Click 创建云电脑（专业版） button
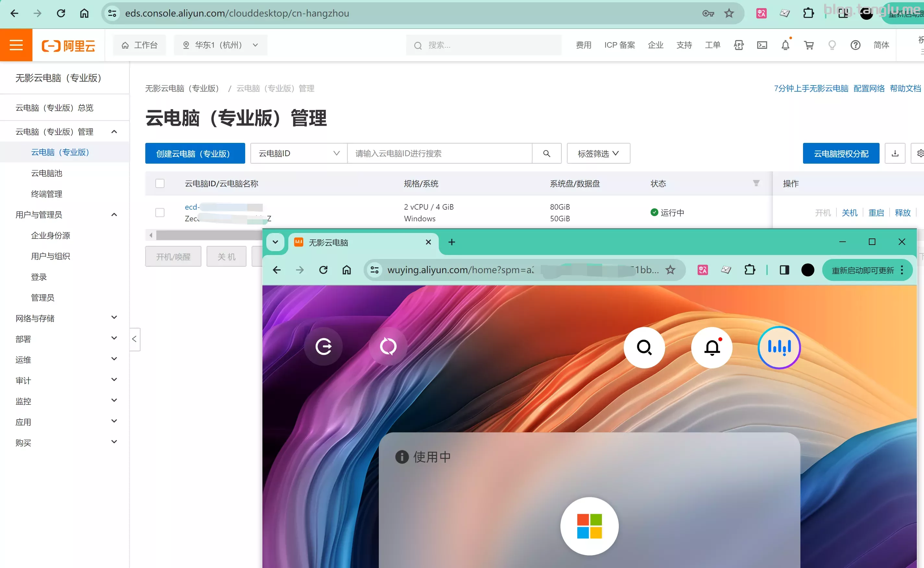Viewport: 924px width, 568px height. pyautogui.click(x=195, y=153)
